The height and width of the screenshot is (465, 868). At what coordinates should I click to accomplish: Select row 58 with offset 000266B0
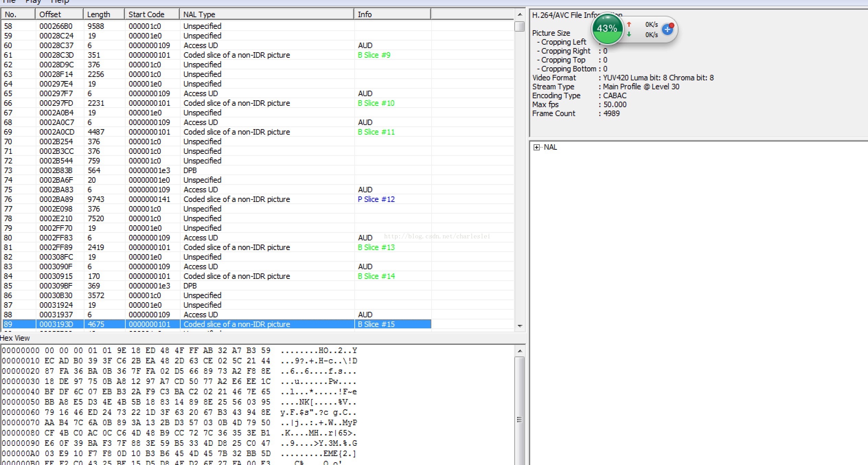217,26
